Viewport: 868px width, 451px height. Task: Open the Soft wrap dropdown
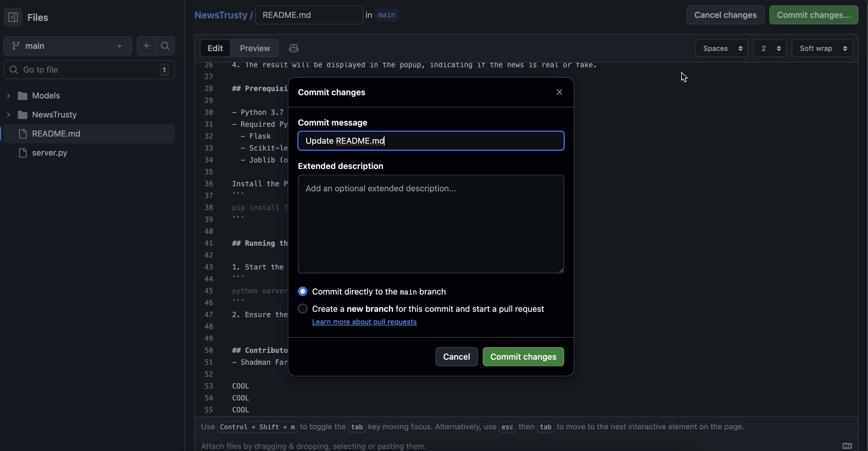click(822, 48)
